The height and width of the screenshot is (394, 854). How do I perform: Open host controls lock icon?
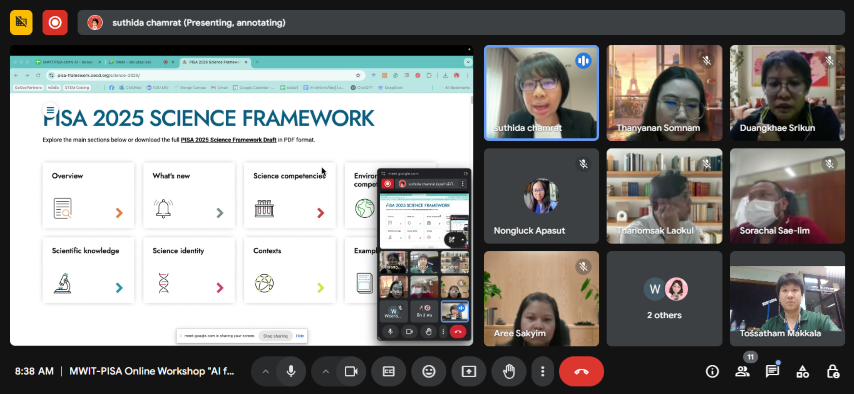833,372
